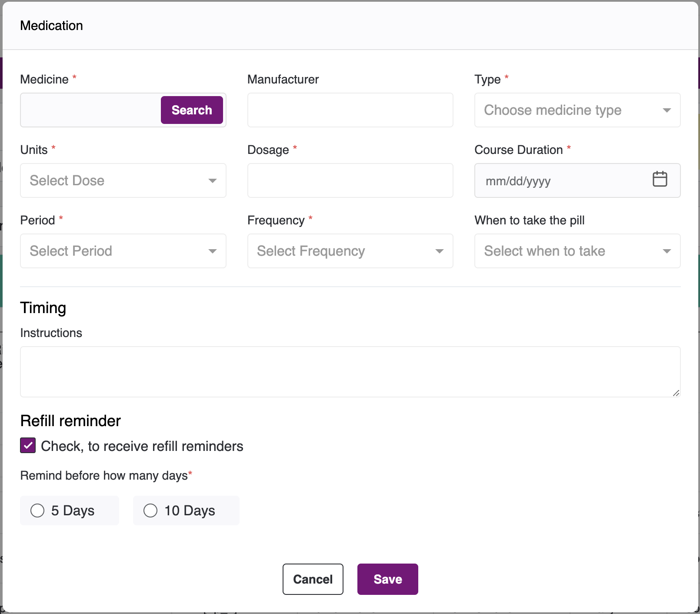700x614 pixels.
Task: Focus the Instructions text area
Action: (x=350, y=372)
